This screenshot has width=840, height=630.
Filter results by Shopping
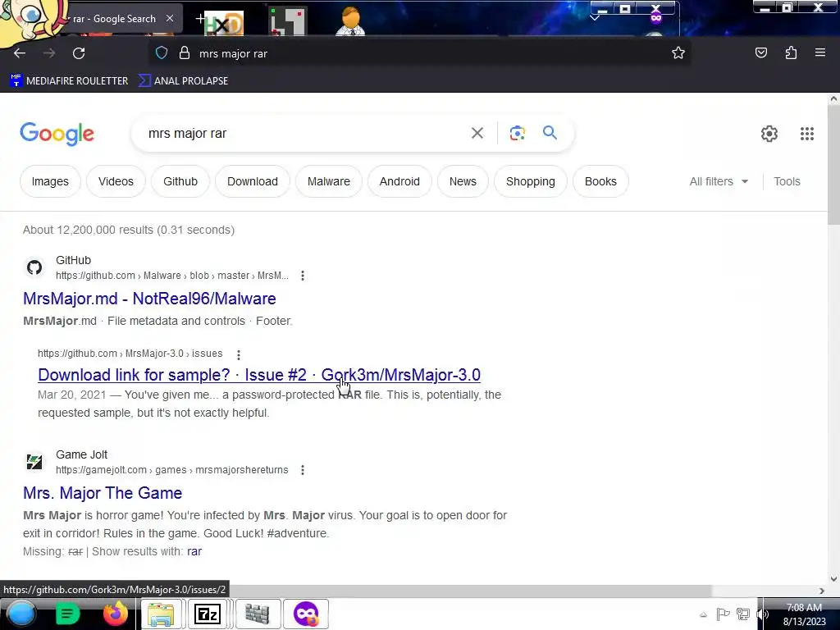(531, 181)
